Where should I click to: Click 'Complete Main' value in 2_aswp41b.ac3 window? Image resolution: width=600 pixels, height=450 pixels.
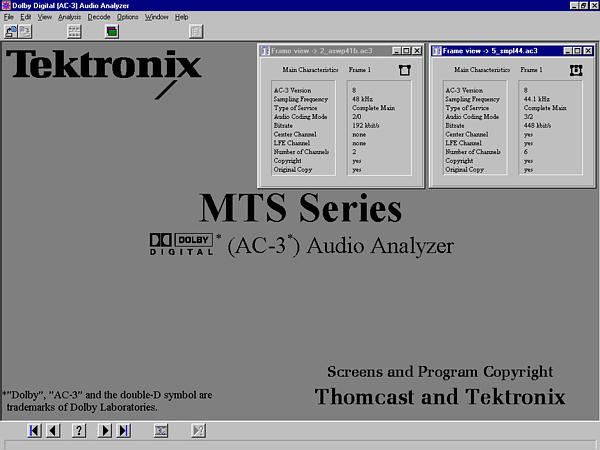[x=373, y=108]
